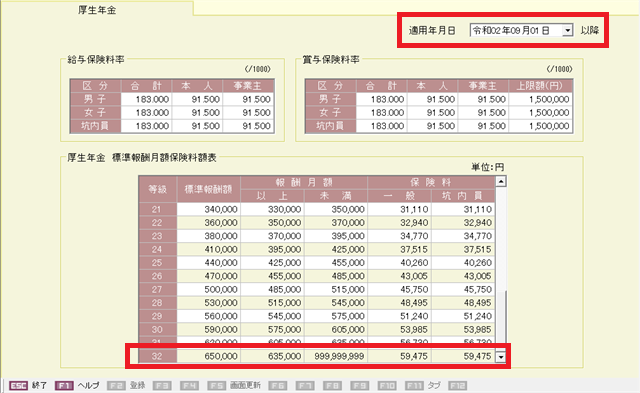
Task: Click the 令和02年09月01日 date field
Action: [516, 30]
